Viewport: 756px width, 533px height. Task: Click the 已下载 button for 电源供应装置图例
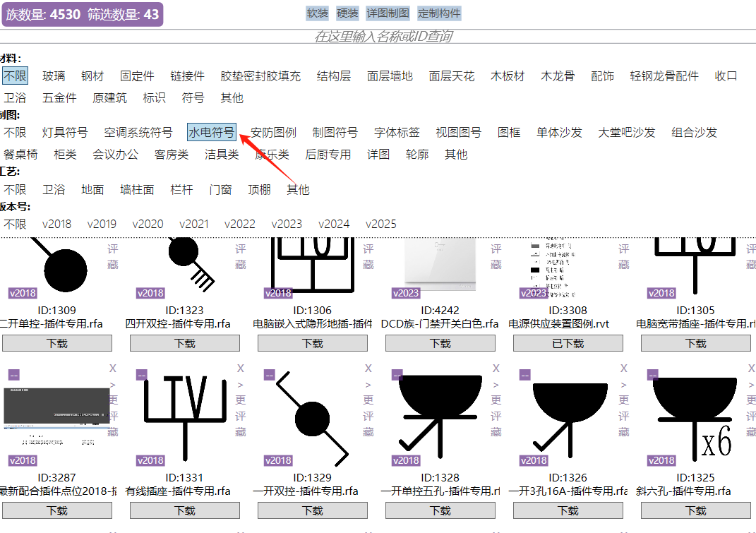[568, 343]
